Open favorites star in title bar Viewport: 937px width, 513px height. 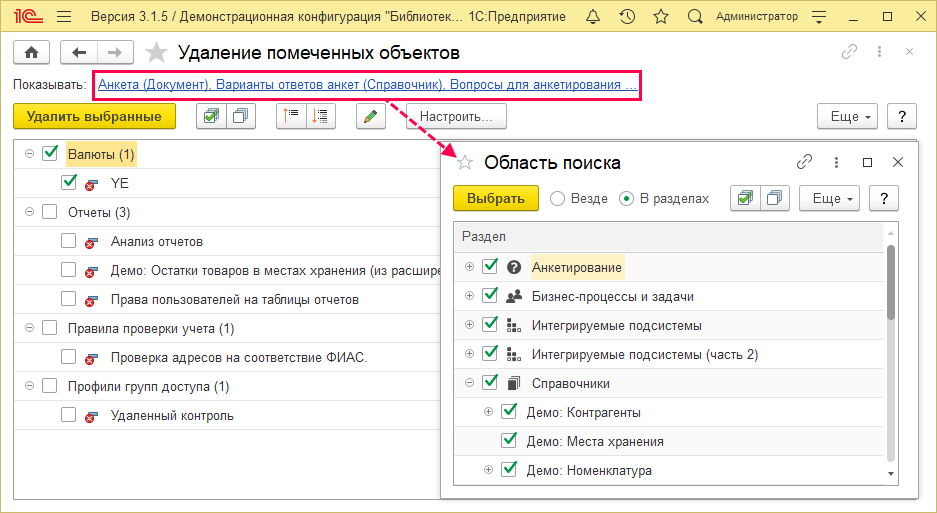pyautogui.click(x=661, y=17)
